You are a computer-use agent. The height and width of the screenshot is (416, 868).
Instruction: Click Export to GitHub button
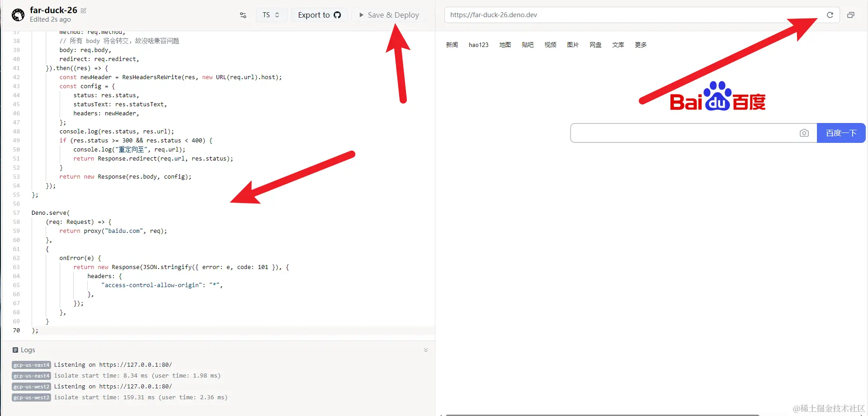tap(319, 15)
